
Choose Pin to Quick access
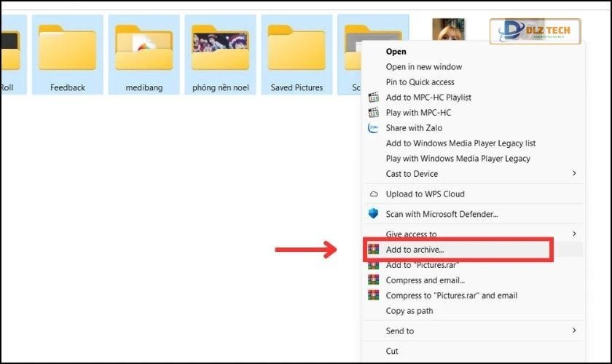tap(420, 82)
